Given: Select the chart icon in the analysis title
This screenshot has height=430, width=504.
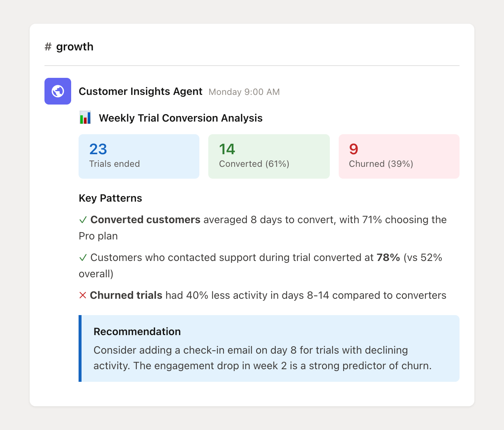Looking at the screenshot, I should coord(85,118).
